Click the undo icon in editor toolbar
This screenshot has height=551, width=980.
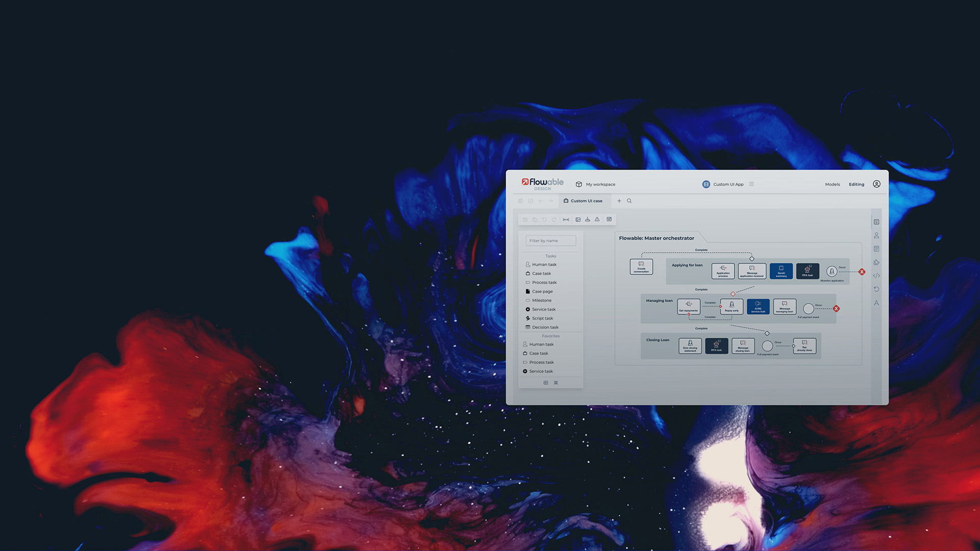click(544, 219)
